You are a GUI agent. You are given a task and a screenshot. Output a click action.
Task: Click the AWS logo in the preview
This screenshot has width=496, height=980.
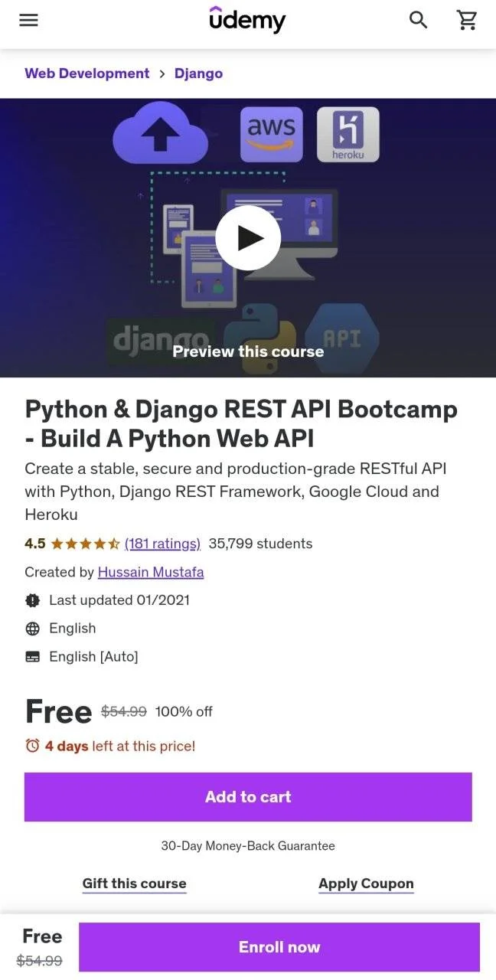coord(271,134)
